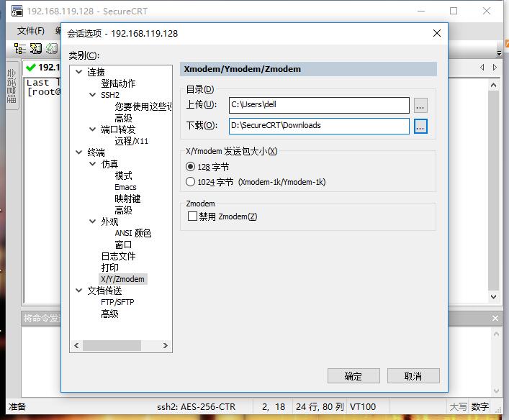The height and width of the screenshot is (420, 509).
Task: Click terminal scrollbar up arrow
Action: click(493, 86)
